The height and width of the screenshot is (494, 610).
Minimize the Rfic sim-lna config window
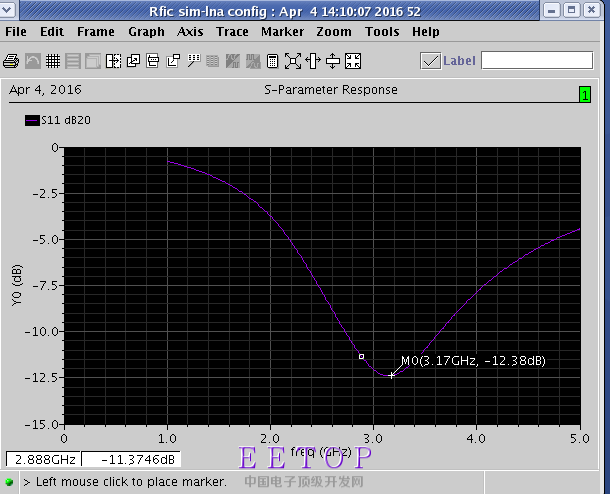click(552, 10)
